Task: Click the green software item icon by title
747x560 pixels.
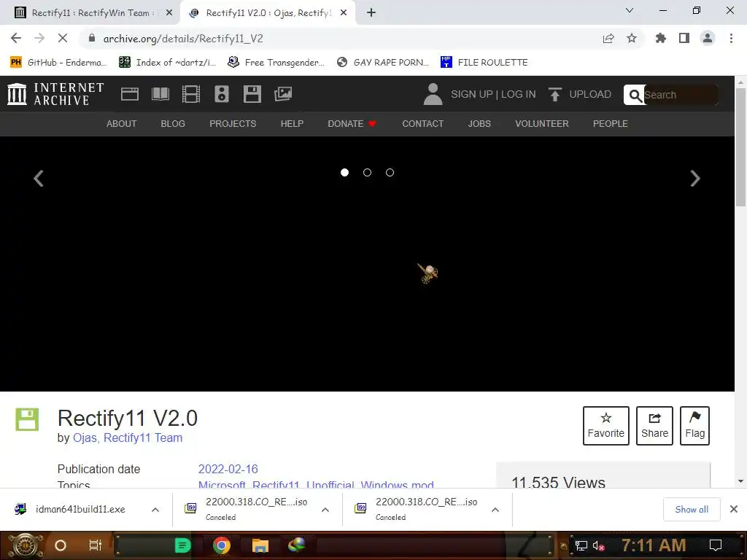Action: click(27, 419)
